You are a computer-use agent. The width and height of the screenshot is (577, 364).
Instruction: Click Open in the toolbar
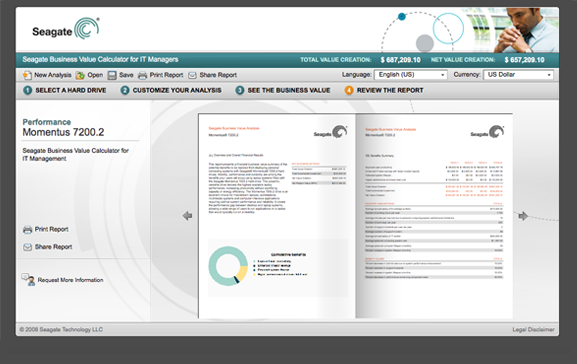pos(95,75)
